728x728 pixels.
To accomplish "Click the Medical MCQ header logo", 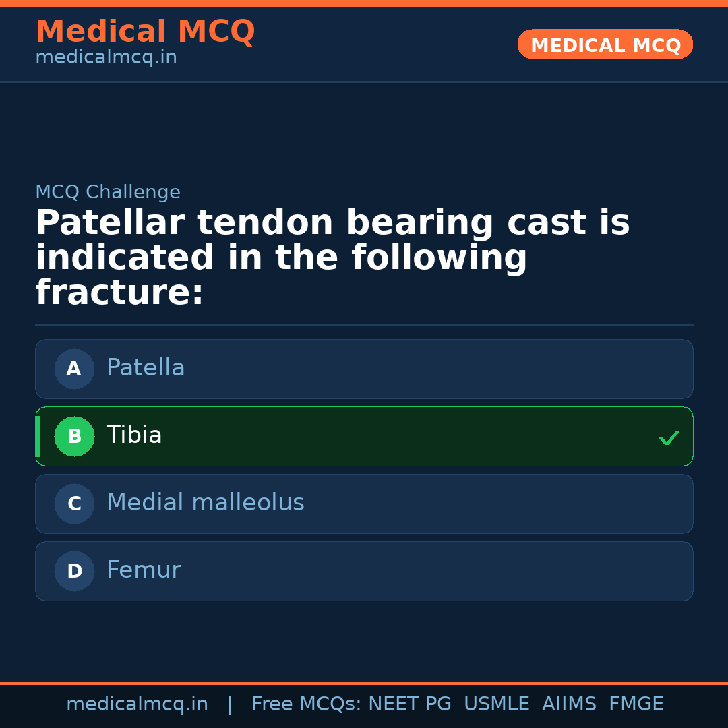I will [x=145, y=32].
